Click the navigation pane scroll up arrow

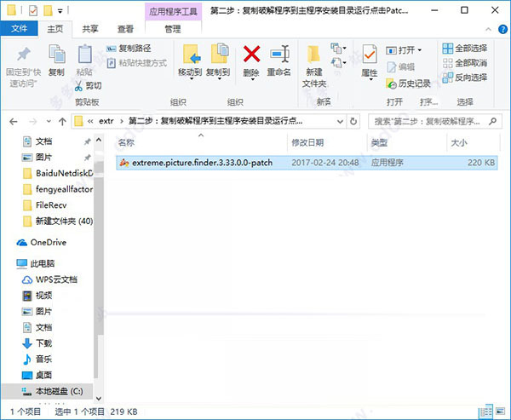tap(99, 141)
